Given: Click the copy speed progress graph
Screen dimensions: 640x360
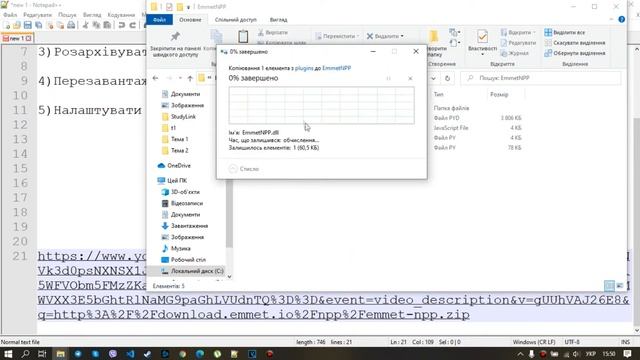Looking at the screenshot, I should pos(321,105).
